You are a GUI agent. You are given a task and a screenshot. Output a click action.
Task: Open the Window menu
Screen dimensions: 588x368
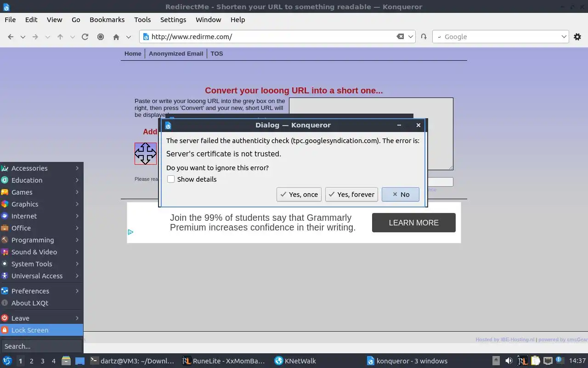209,20
